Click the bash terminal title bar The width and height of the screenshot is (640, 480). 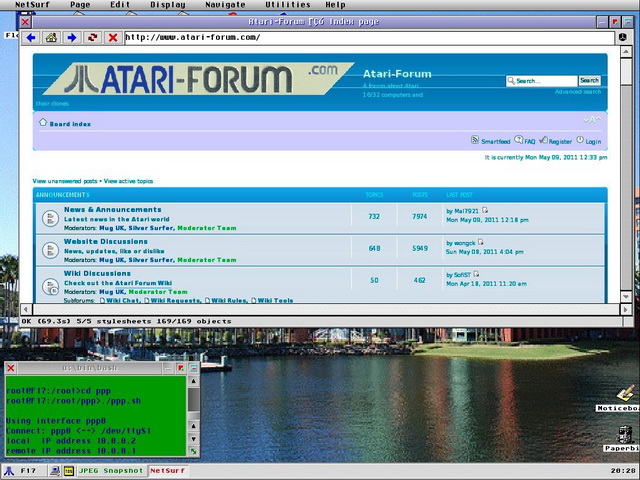90,368
